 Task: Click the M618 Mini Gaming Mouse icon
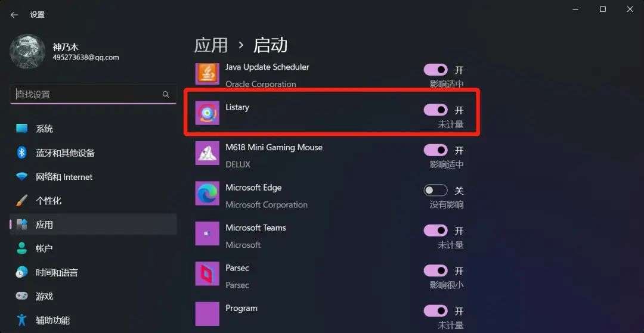(207, 153)
